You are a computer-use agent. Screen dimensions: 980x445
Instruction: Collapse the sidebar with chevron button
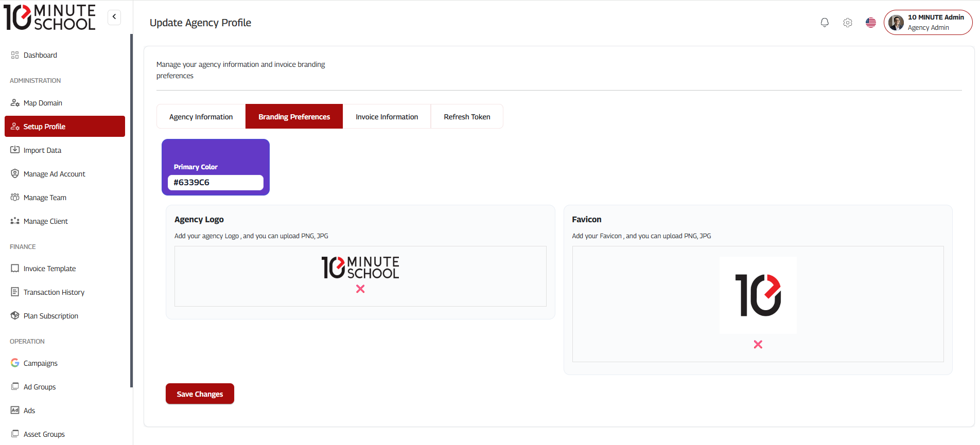tap(114, 17)
